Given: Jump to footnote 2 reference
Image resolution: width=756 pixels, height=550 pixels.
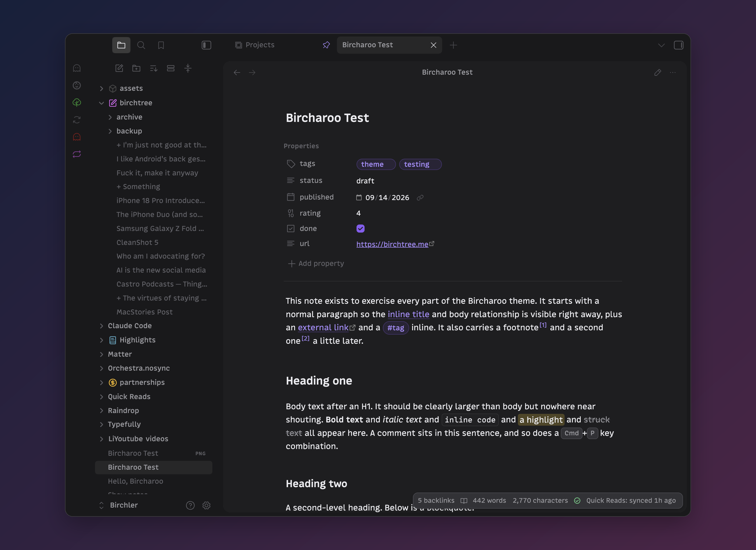Looking at the screenshot, I should [305, 338].
